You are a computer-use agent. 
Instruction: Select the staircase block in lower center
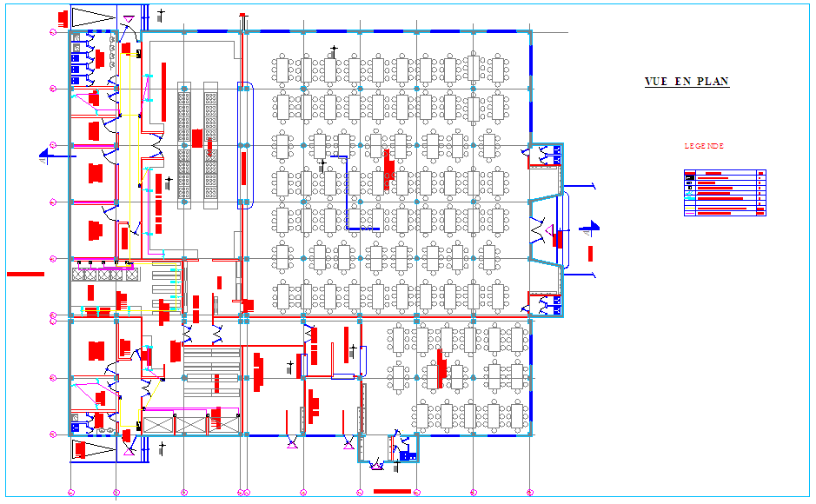pyautogui.click(x=211, y=375)
